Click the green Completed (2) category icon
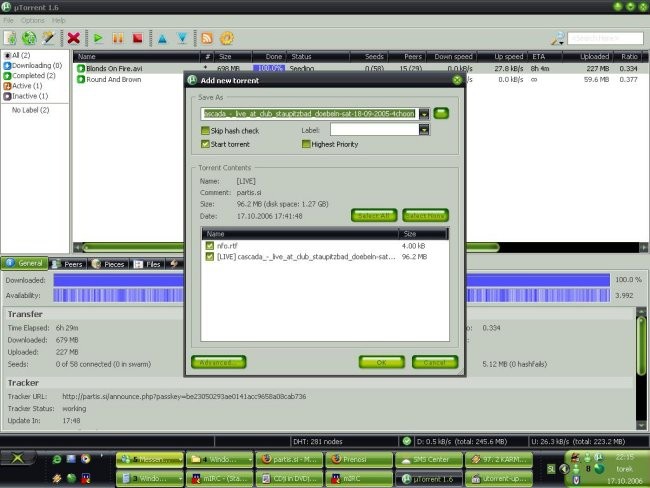 pos(7,76)
